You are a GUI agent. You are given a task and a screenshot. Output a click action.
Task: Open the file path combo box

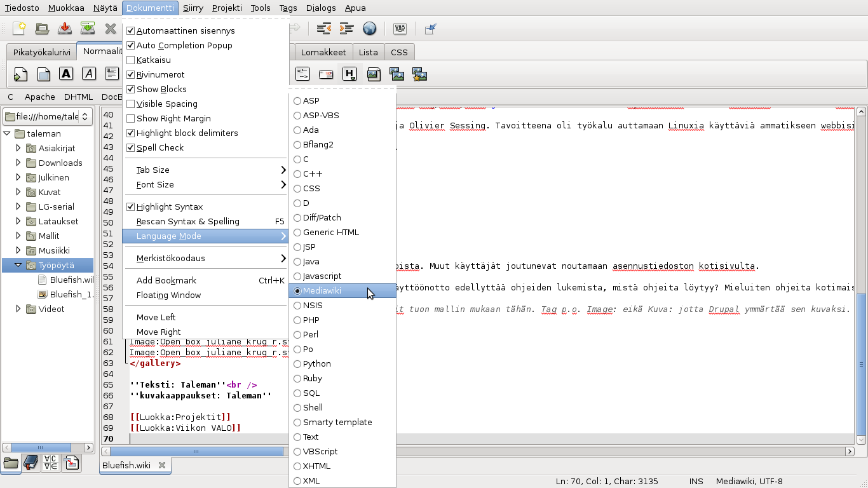pos(48,116)
